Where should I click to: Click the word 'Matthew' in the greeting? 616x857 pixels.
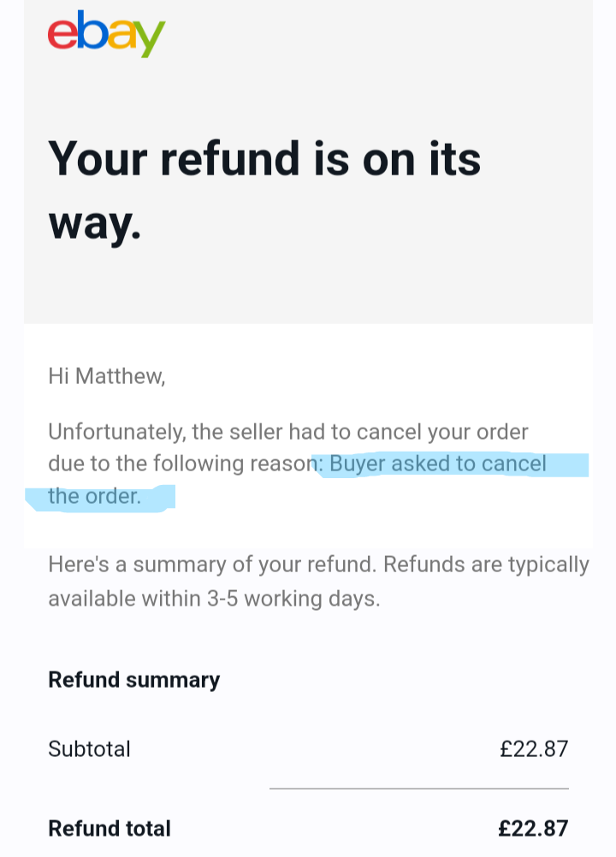pos(121,376)
